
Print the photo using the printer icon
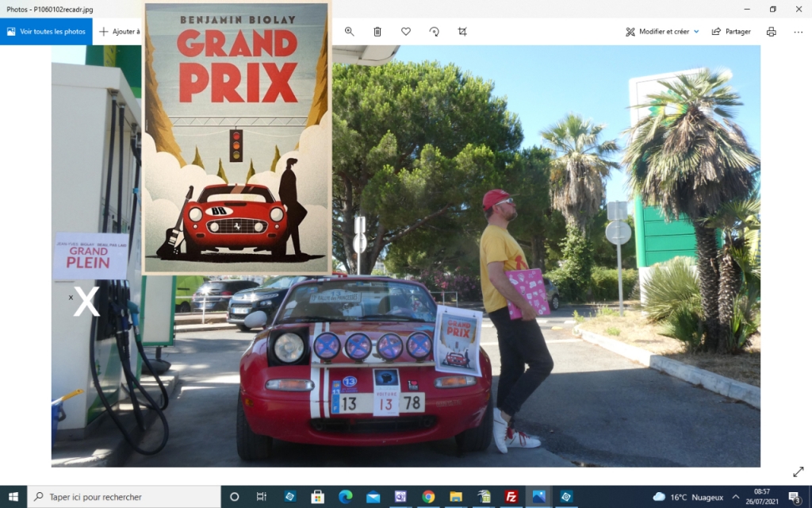pyautogui.click(x=771, y=32)
